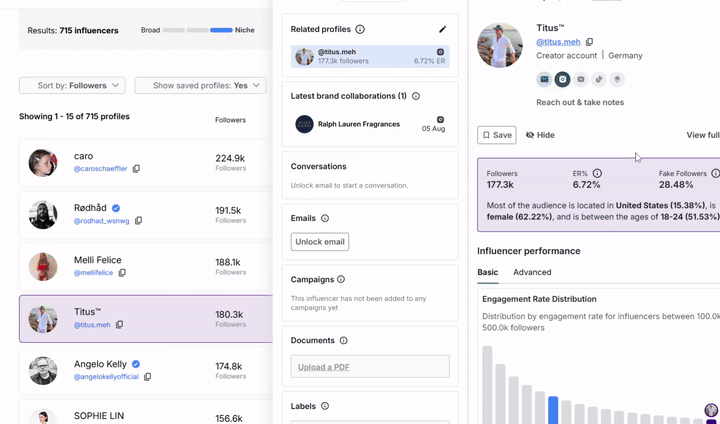Select the Rødhåd influencer avatar

pyautogui.click(x=43, y=215)
